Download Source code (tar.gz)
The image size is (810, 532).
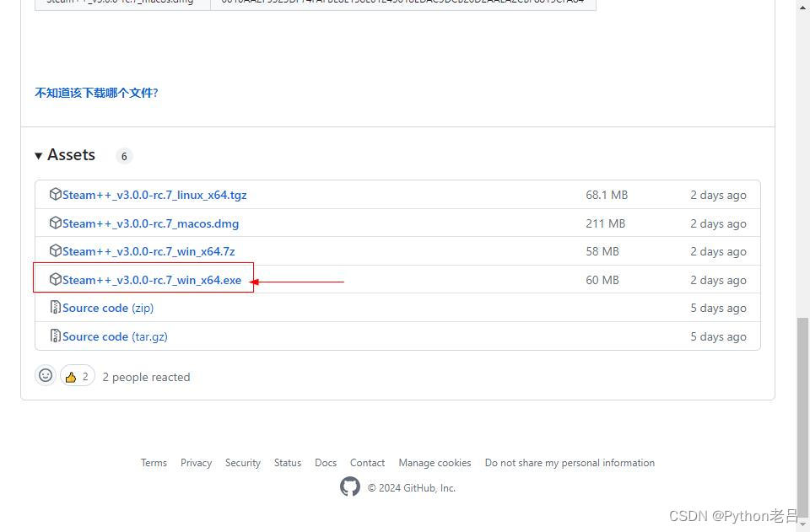pyautogui.click(x=115, y=336)
